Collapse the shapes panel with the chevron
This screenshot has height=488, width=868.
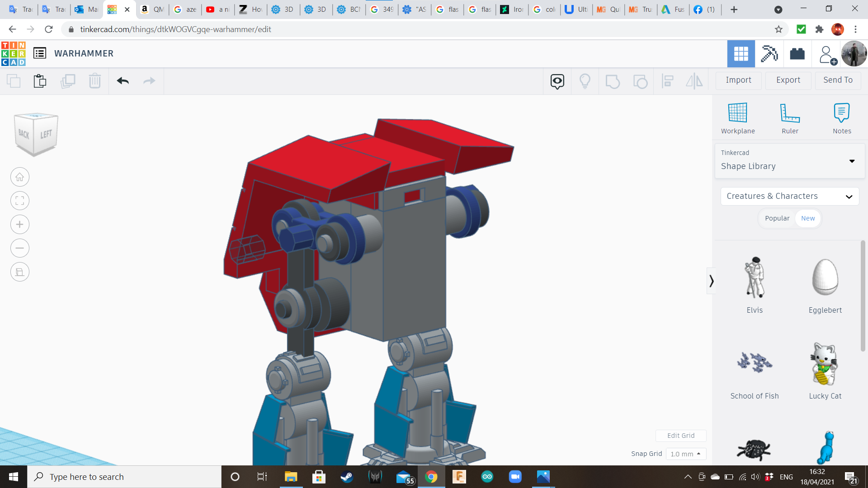coord(711,281)
